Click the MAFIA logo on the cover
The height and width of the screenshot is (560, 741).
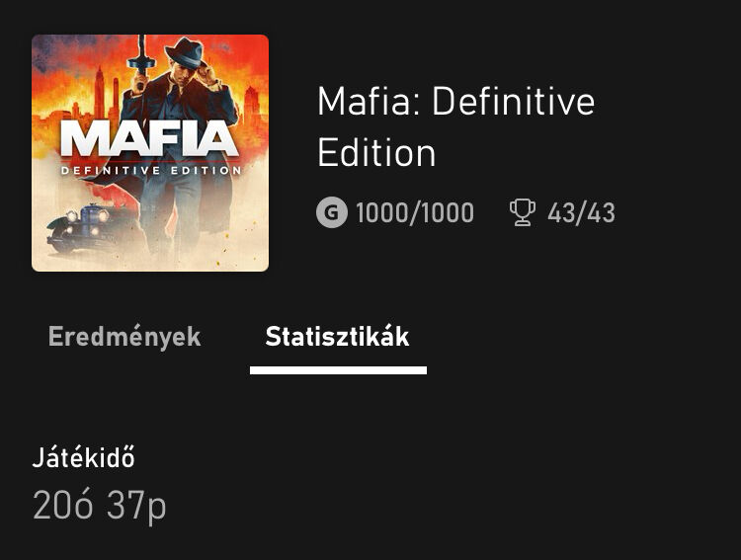point(150,138)
